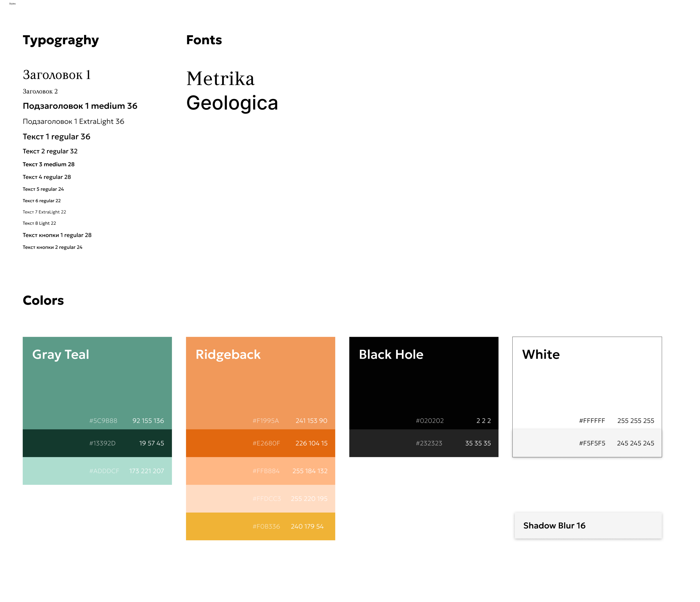This screenshot has width=700, height=602.
Task: Click the deep orange #E2680F swatch
Action: tap(260, 443)
